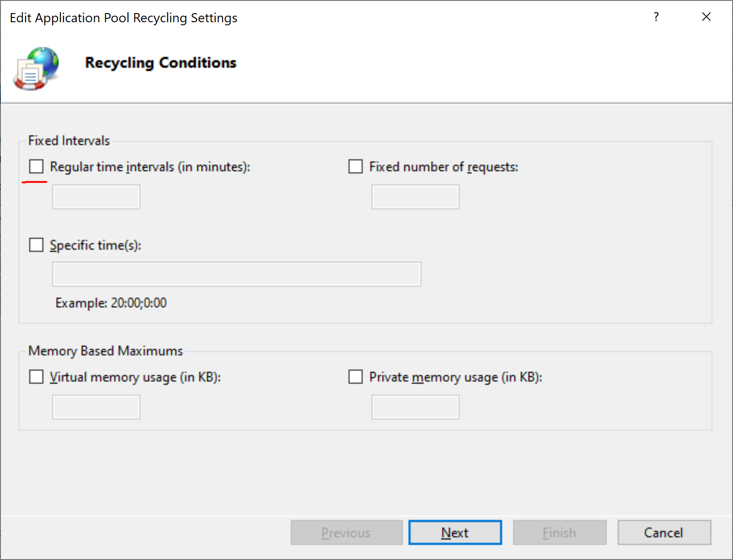Click the dialog title bar text
733x560 pixels.
pos(123,18)
